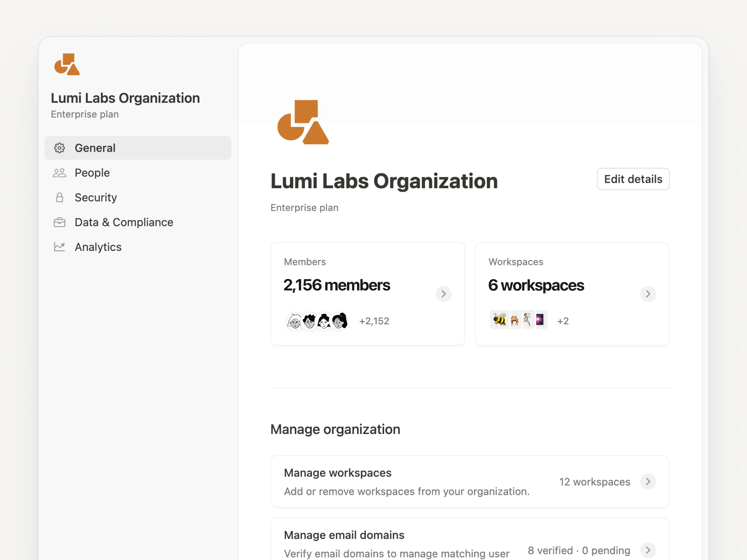Click the first member avatar
This screenshot has width=747, height=560.
click(x=295, y=321)
